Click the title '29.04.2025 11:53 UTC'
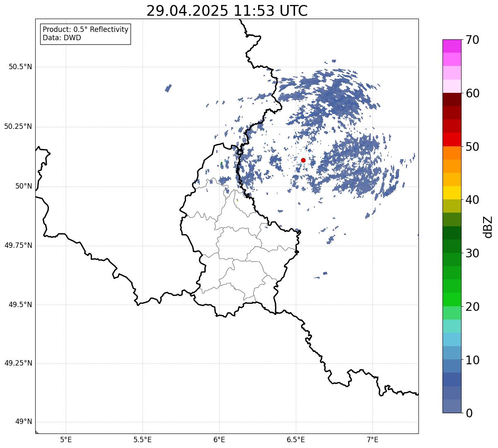498x448 pixels. pos(227,11)
